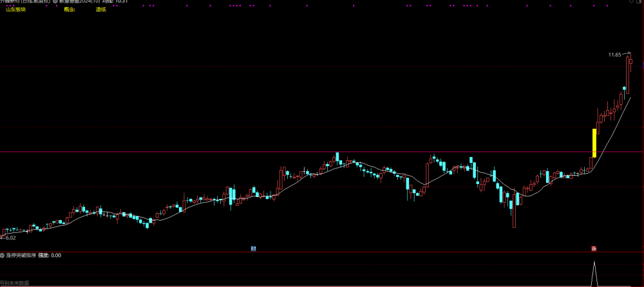Viewport: 644px width, 287px height.
Task: Click the 6.02 low price label
Action: coord(10,237)
